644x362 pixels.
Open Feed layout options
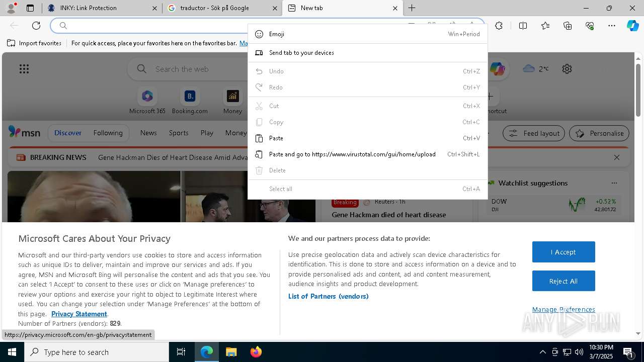pos(534,133)
